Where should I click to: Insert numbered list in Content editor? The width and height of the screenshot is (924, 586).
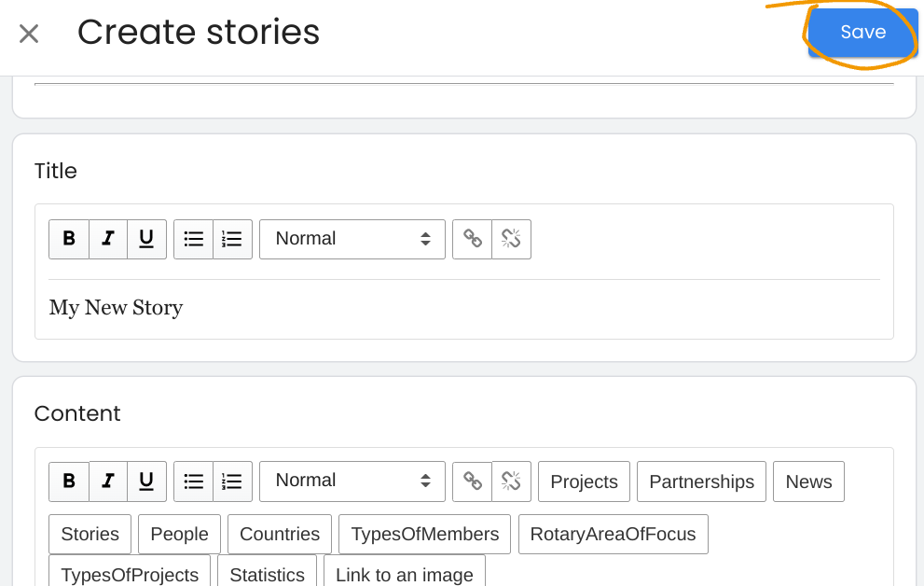click(x=232, y=481)
